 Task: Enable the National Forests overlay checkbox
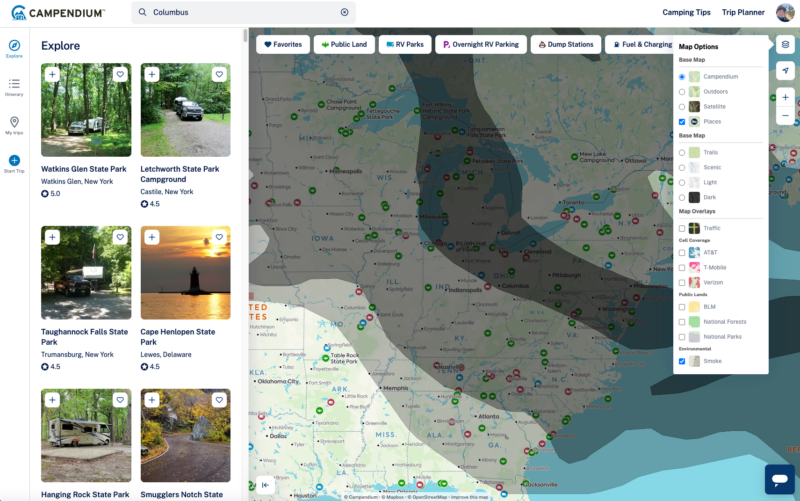click(x=682, y=322)
